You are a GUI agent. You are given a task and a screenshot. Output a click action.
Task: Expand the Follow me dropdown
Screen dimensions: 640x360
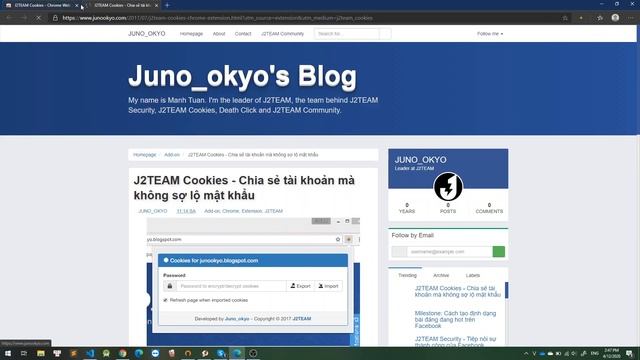(490, 33)
